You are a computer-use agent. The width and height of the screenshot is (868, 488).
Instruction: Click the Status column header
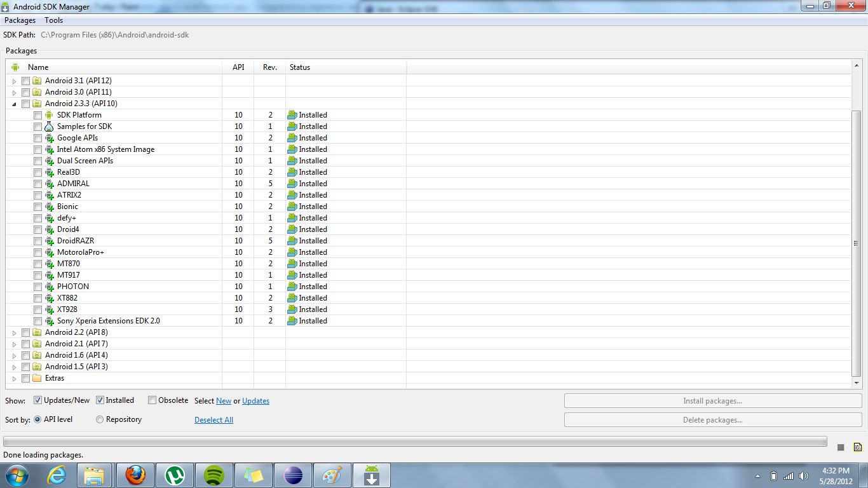(x=346, y=67)
